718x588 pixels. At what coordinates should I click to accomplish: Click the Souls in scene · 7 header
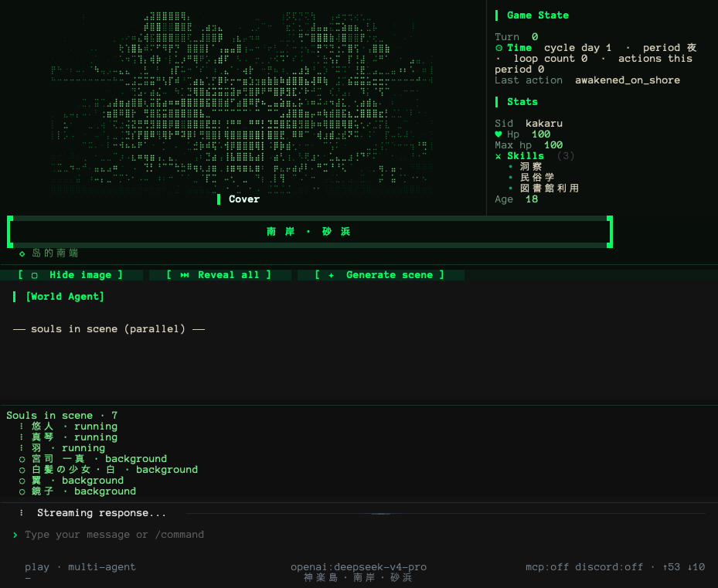coord(62,416)
